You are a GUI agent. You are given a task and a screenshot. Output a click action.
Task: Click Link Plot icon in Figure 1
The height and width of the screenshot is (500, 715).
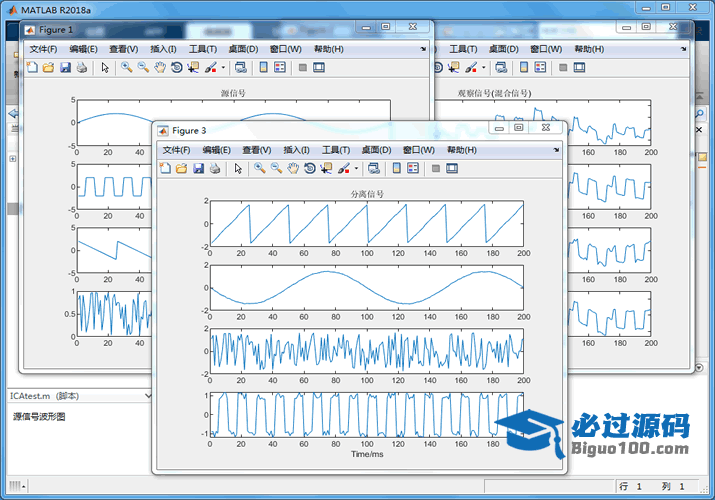coord(241,67)
